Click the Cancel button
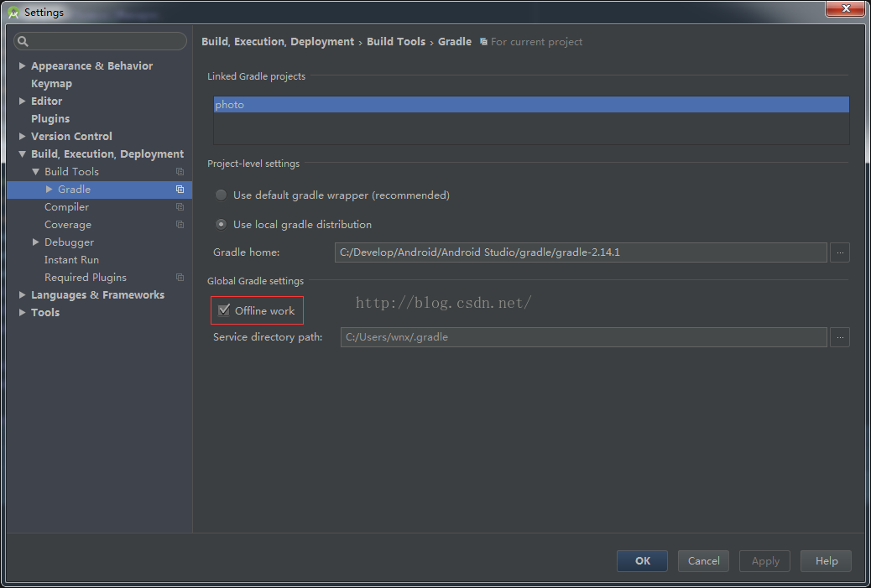 pyautogui.click(x=703, y=561)
